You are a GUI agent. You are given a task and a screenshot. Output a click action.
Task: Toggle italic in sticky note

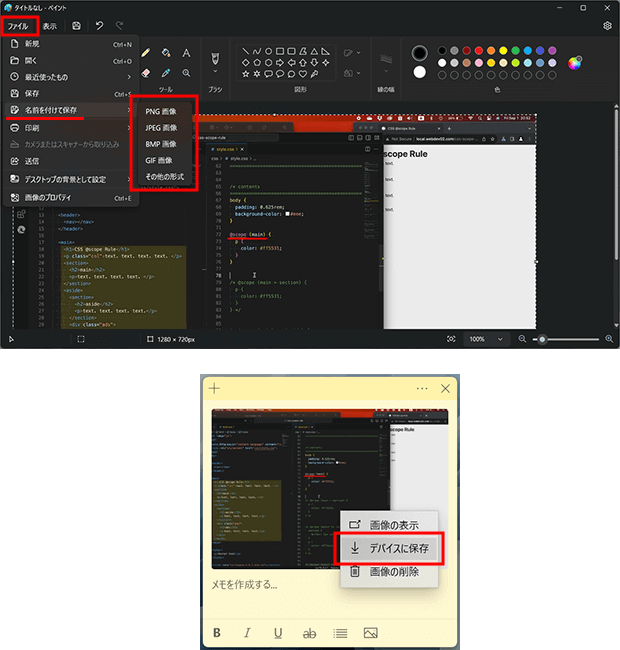point(247,633)
